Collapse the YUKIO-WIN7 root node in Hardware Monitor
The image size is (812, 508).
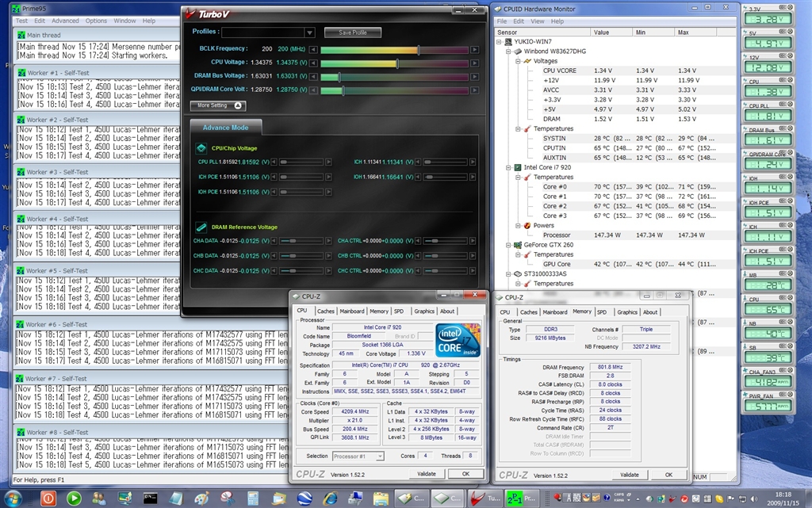(x=500, y=41)
